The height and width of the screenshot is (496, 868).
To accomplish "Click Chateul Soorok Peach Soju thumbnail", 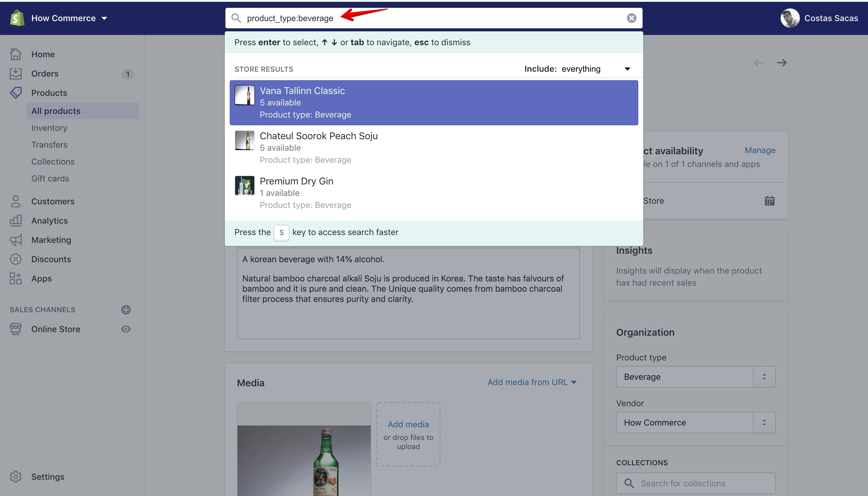I will click(x=245, y=140).
